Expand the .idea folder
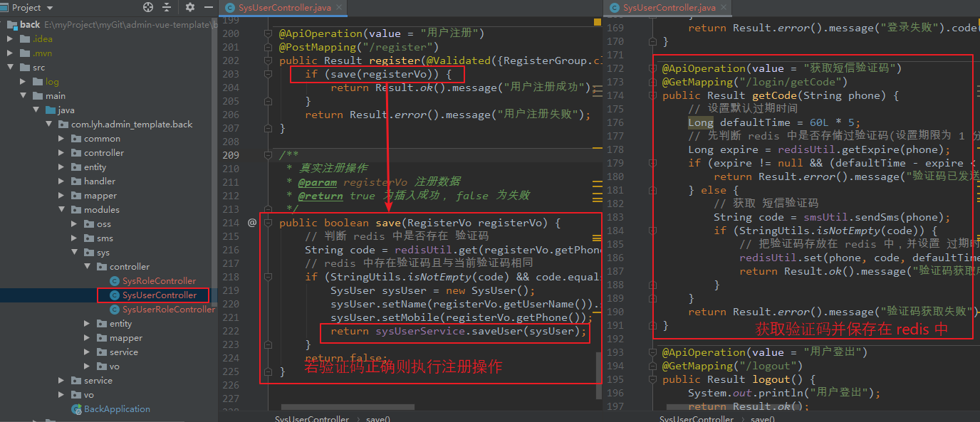 [x=9, y=39]
